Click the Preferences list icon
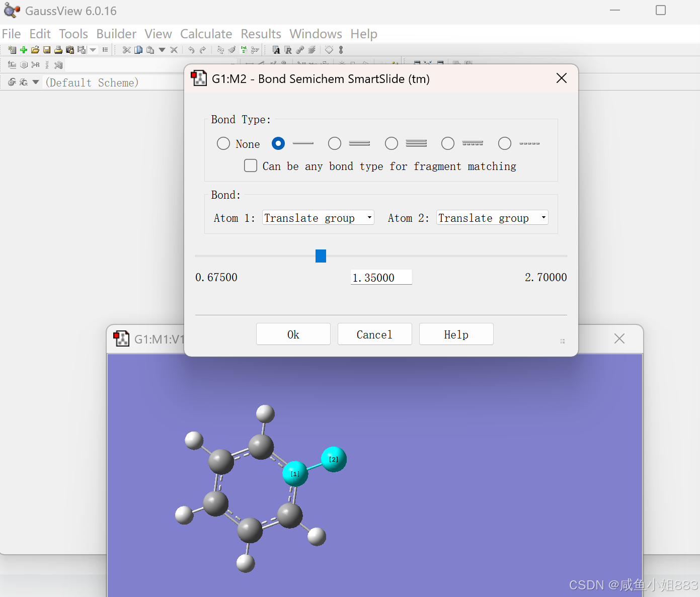 click(105, 50)
